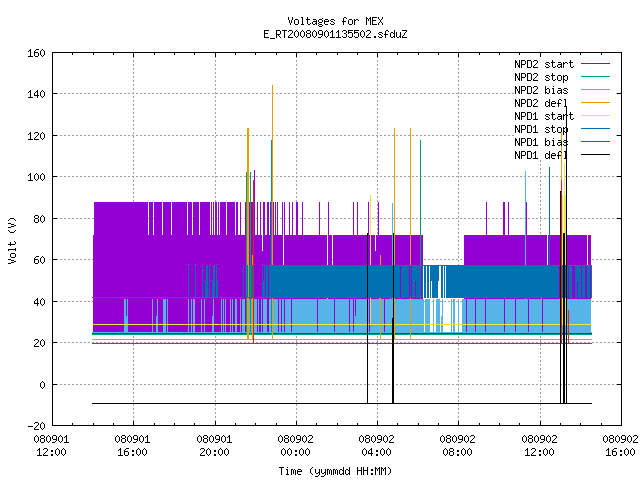Select the "NPD1 defl" legend label
The height and width of the screenshot is (480, 640).
[x=541, y=156]
